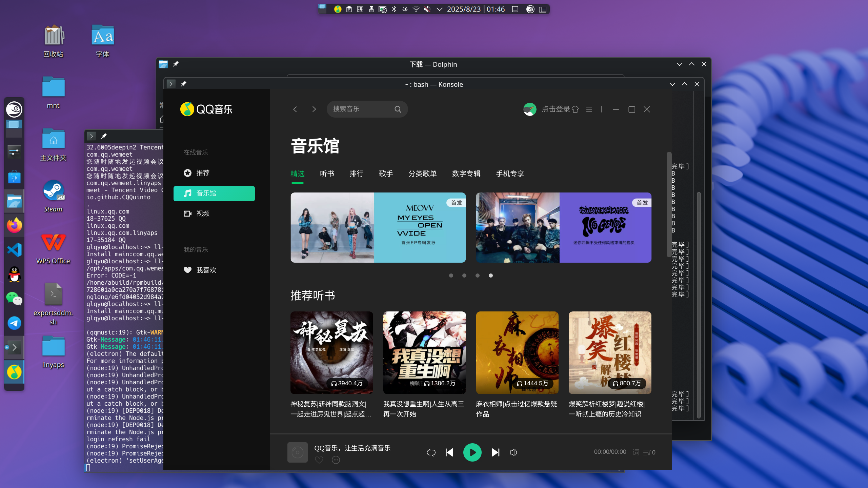
Task: Open the more options ellipsis in player bar
Action: [x=336, y=460]
